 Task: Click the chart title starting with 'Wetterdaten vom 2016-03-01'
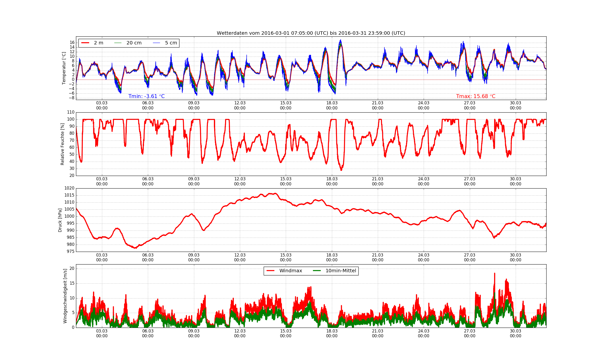pyautogui.click(x=311, y=33)
